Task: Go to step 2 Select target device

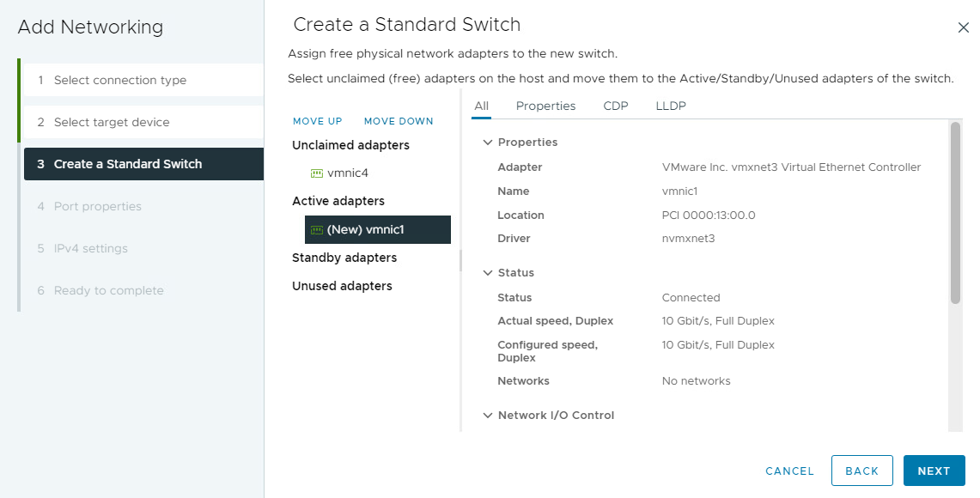Action: pos(143,122)
